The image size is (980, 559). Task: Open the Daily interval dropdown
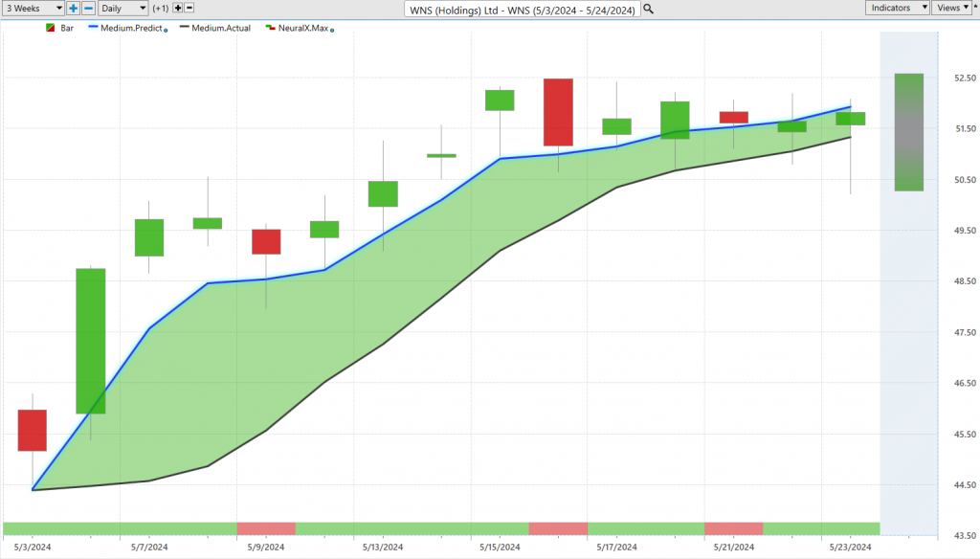click(x=123, y=8)
